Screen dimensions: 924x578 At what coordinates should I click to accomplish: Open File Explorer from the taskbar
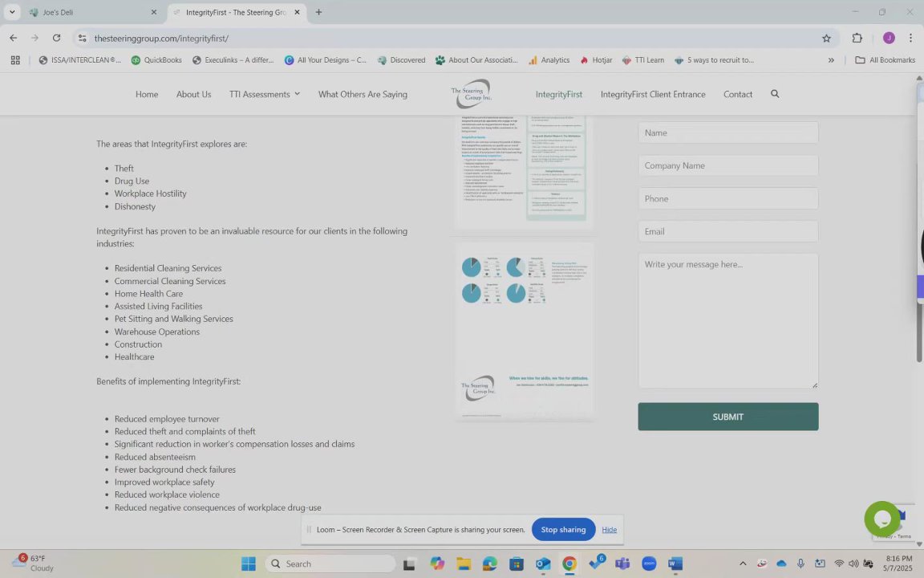tap(463, 564)
